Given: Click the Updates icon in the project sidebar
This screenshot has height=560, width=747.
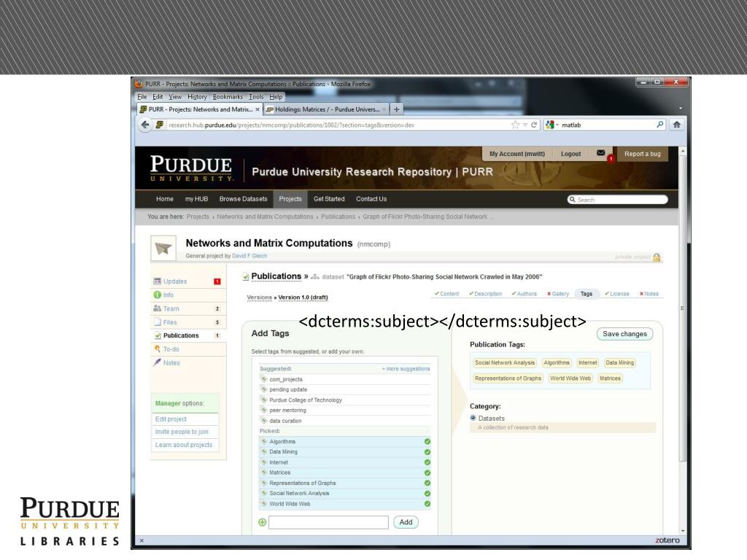Looking at the screenshot, I should [x=158, y=281].
